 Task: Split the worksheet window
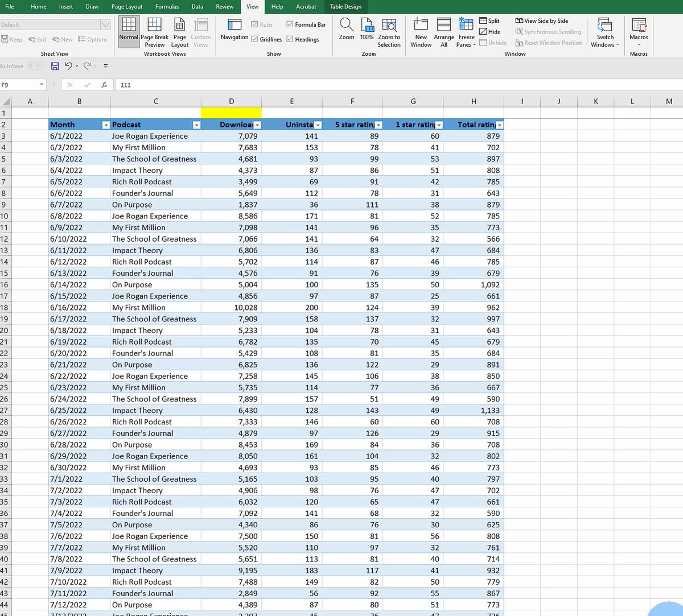pos(489,21)
